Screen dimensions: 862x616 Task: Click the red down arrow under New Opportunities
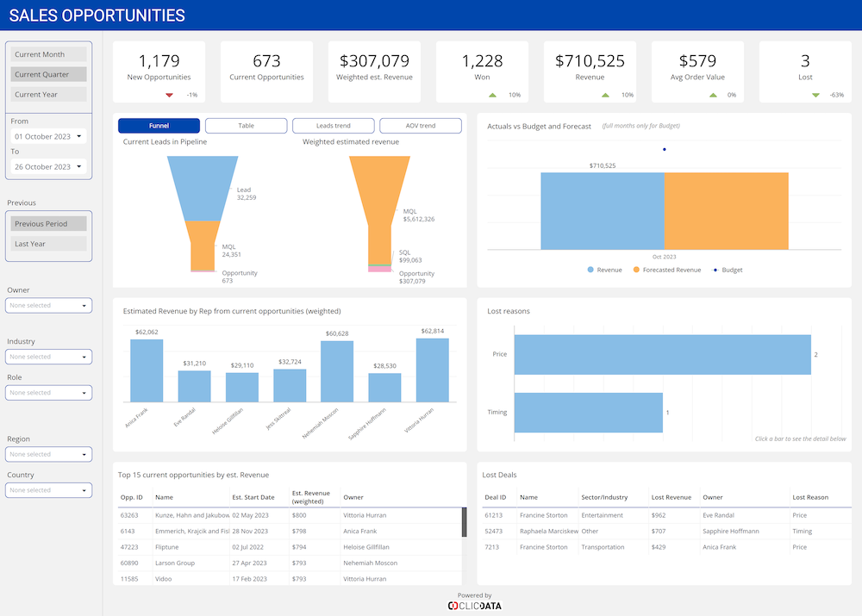click(169, 95)
